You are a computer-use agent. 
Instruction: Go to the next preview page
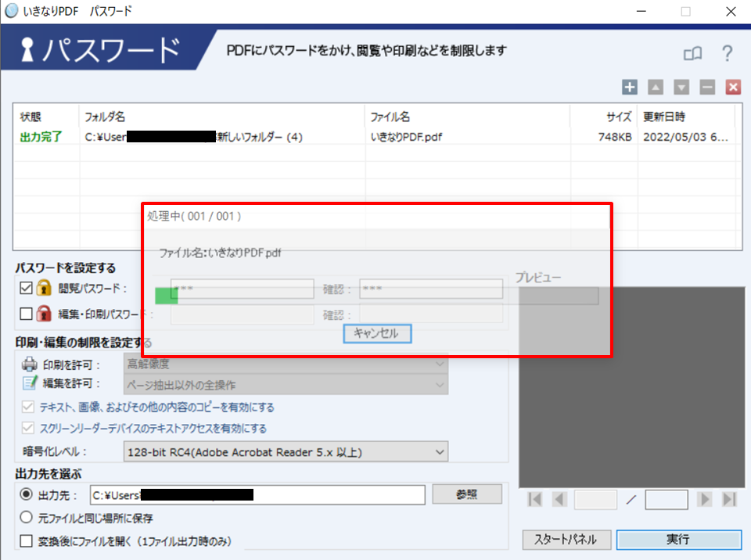(703, 499)
